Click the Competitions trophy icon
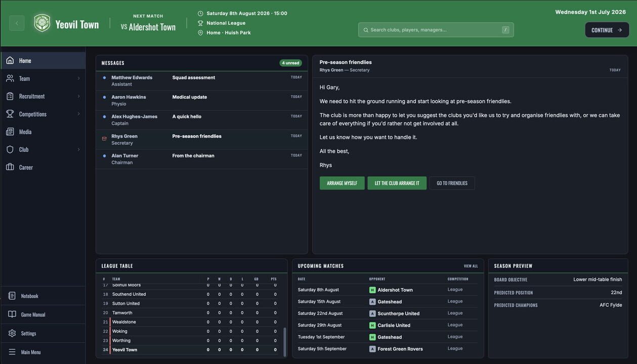The width and height of the screenshot is (637, 364). pyautogui.click(x=10, y=114)
